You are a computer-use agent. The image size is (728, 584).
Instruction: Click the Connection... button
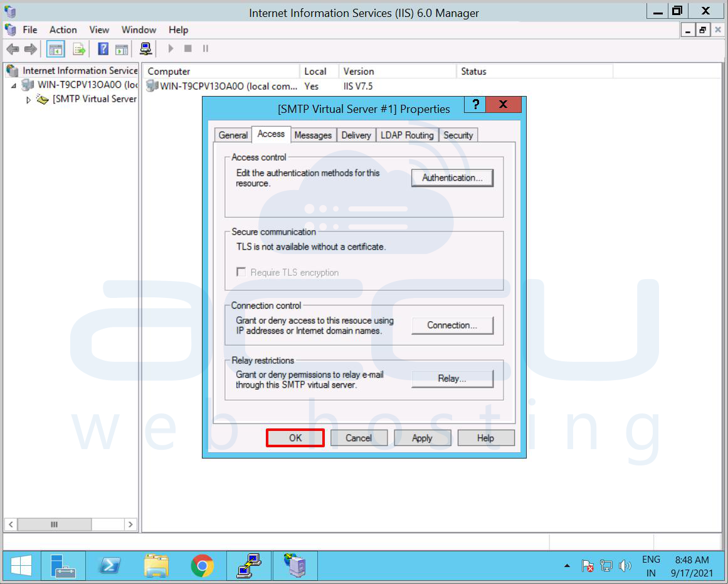pos(452,325)
